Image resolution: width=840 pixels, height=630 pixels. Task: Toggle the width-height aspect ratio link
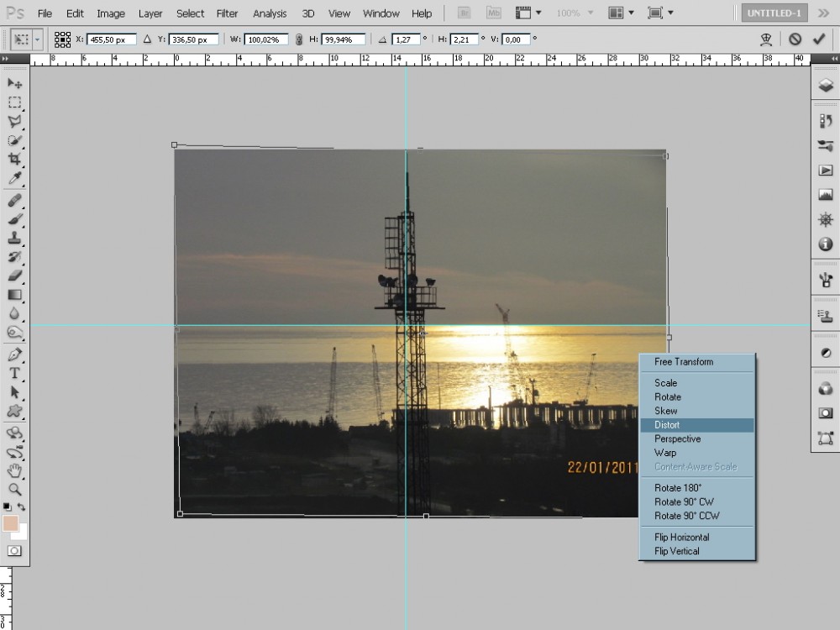click(298, 39)
